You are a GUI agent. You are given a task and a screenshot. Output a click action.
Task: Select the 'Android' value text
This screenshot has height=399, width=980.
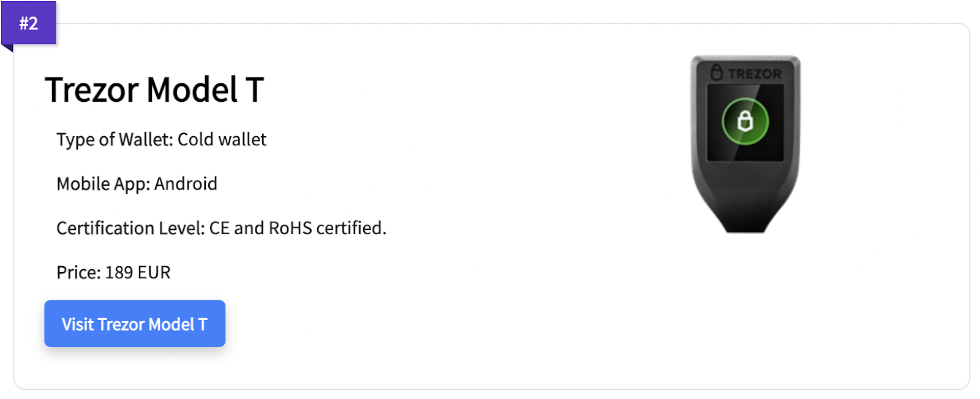[x=186, y=184]
